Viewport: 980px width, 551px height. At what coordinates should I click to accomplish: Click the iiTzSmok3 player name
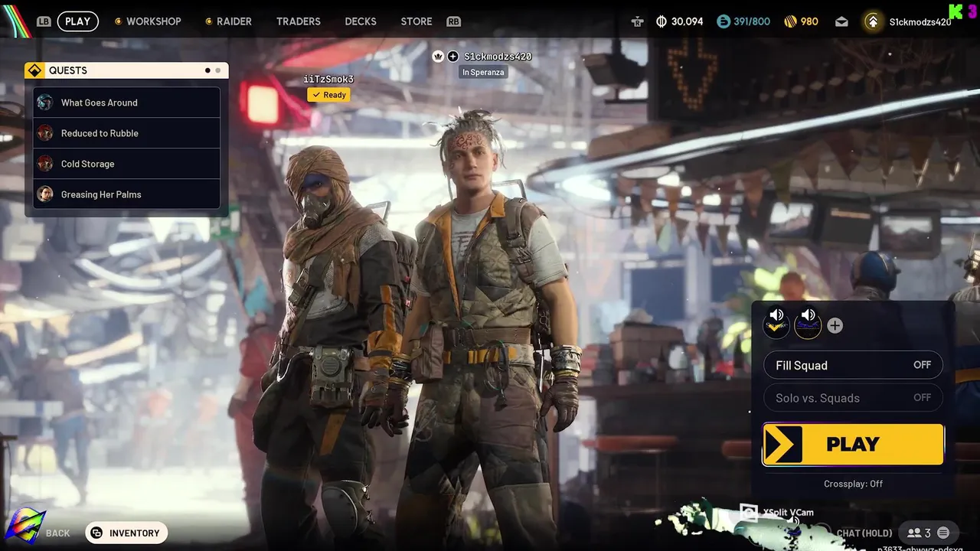[328, 80]
